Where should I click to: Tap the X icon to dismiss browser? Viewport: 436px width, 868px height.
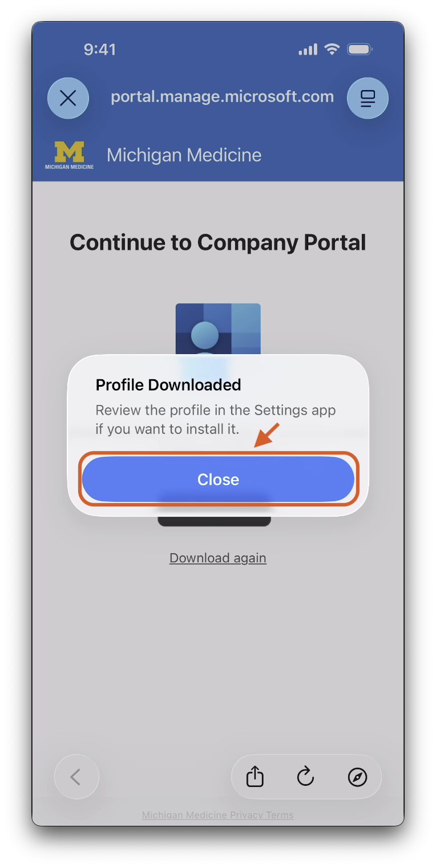click(68, 98)
